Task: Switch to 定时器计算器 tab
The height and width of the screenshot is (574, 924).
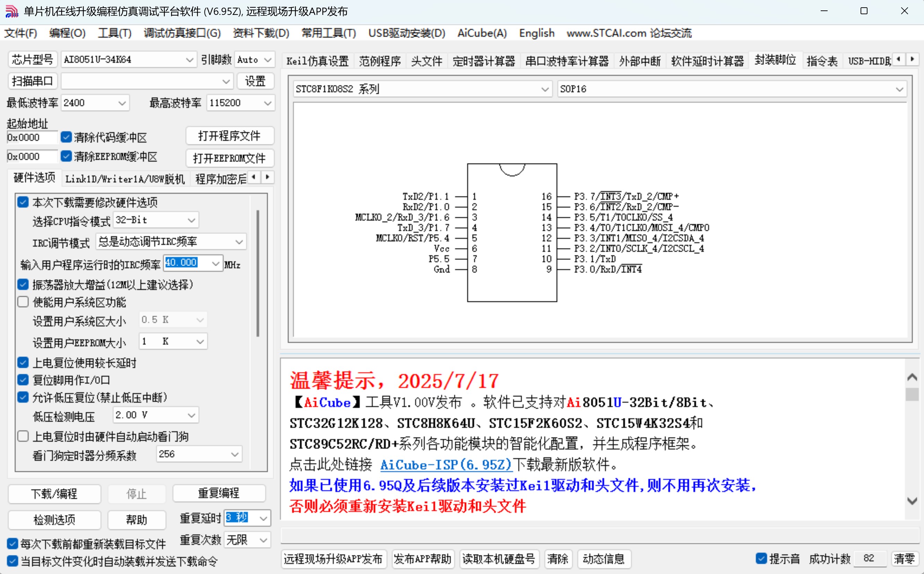Action: coord(483,61)
